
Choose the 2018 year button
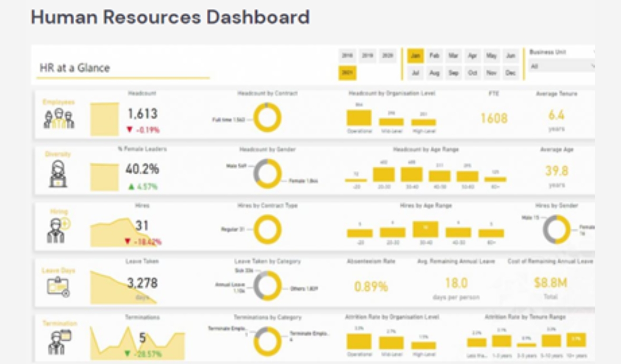click(347, 56)
